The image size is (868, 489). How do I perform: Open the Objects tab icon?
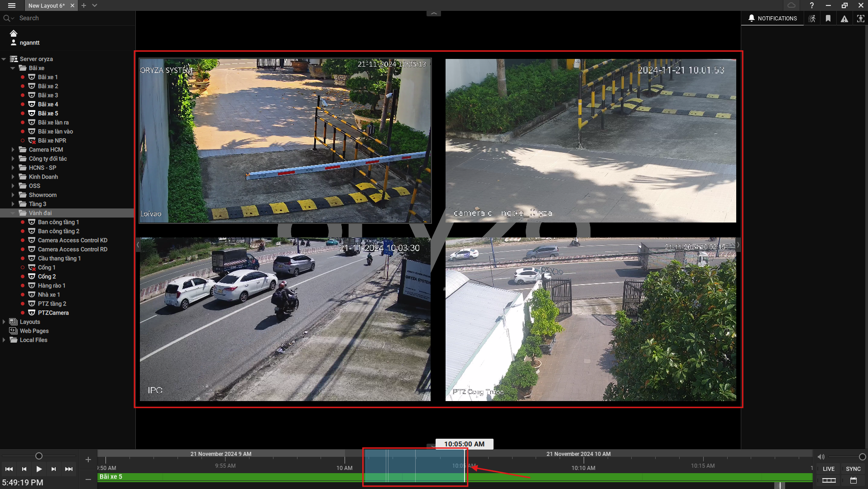point(860,19)
